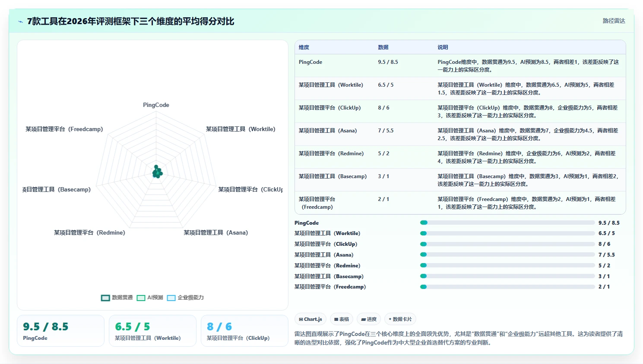643x364 pixels.
Task: Click the Freedcamp table row name
Action: point(317,203)
